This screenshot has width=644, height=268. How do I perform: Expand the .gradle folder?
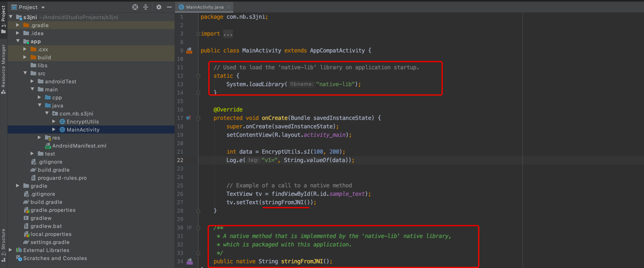tap(18, 25)
